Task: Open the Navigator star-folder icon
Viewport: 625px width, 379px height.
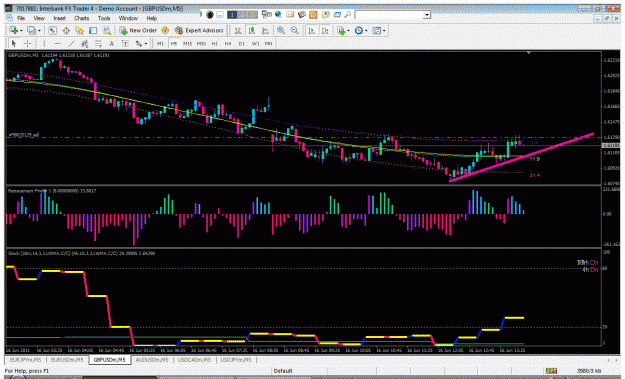Action: [x=79, y=30]
